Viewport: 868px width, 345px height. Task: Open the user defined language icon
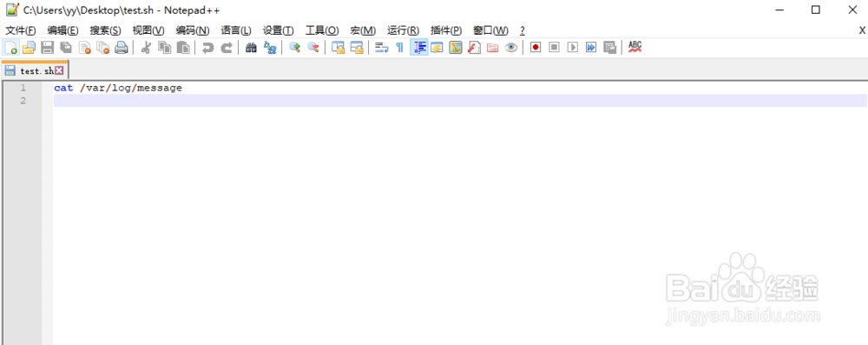point(437,48)
